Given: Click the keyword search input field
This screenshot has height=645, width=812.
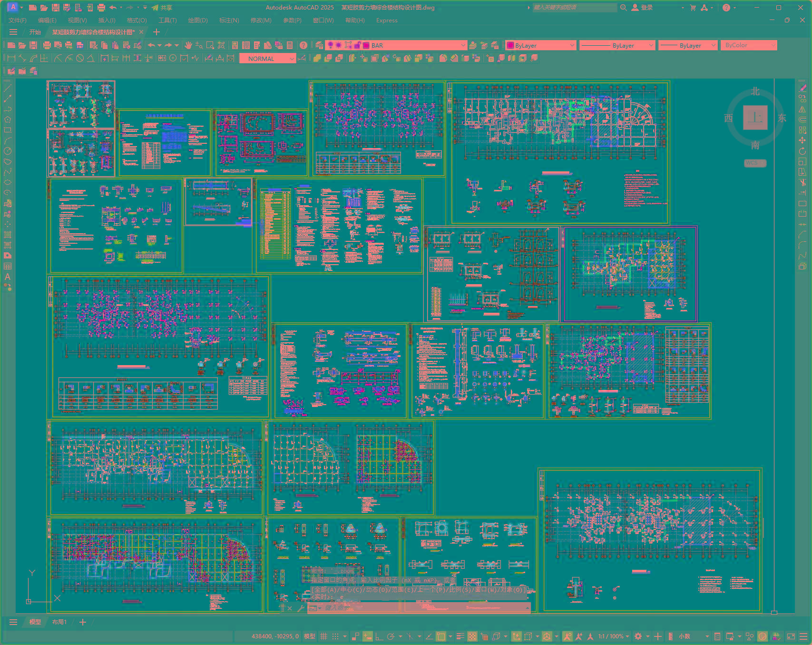Looking at the screenshot, I should click(575, 8).
